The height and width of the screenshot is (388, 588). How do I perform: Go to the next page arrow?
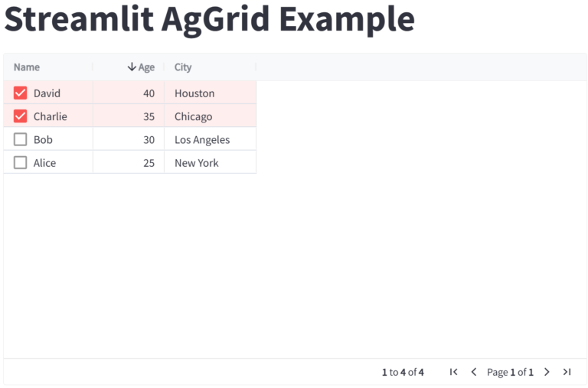point(547,372)
